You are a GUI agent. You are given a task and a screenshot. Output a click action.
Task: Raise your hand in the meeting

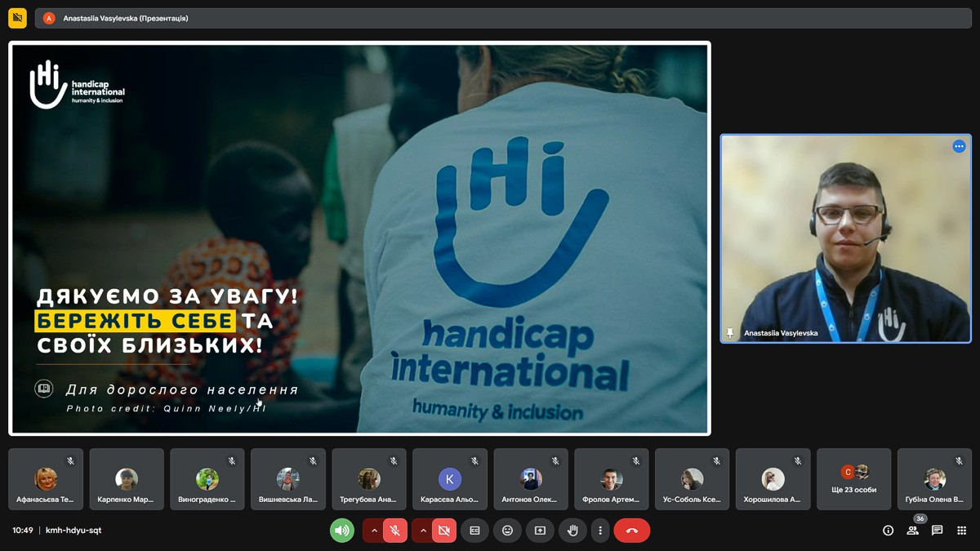coord(572,531)
